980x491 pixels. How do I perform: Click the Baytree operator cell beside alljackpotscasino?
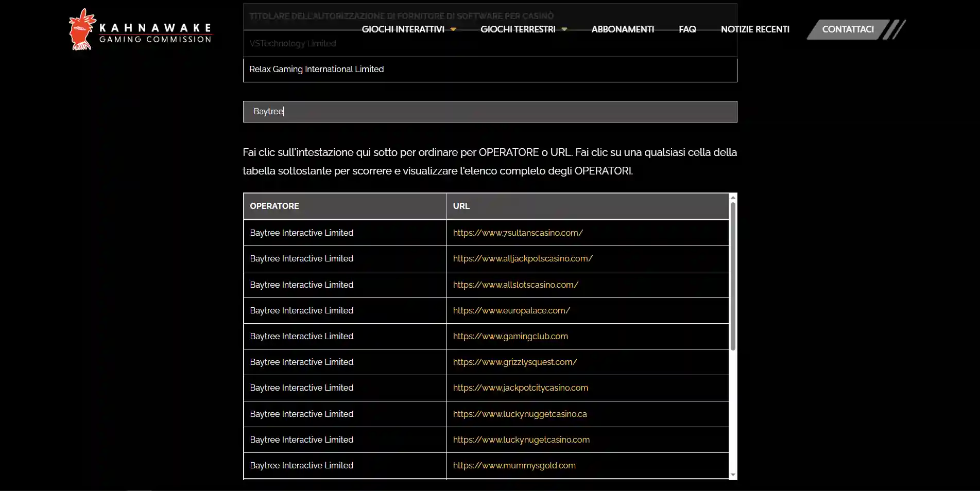(x=345, y=258)
